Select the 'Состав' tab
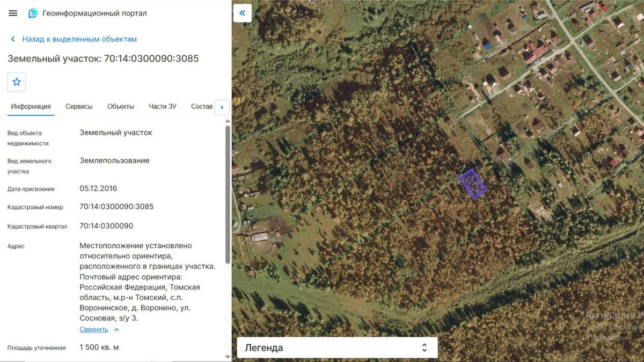Screen dimensions: 644x362 202,106
